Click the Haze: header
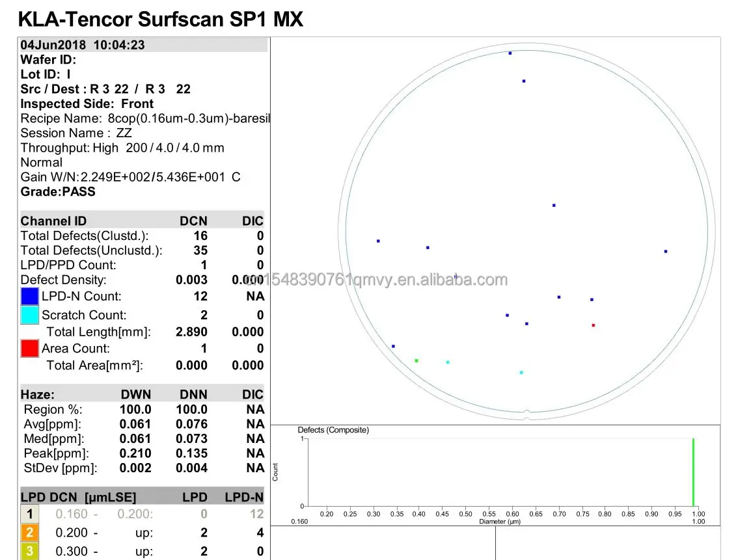751x560 pixels. (37, 394)
